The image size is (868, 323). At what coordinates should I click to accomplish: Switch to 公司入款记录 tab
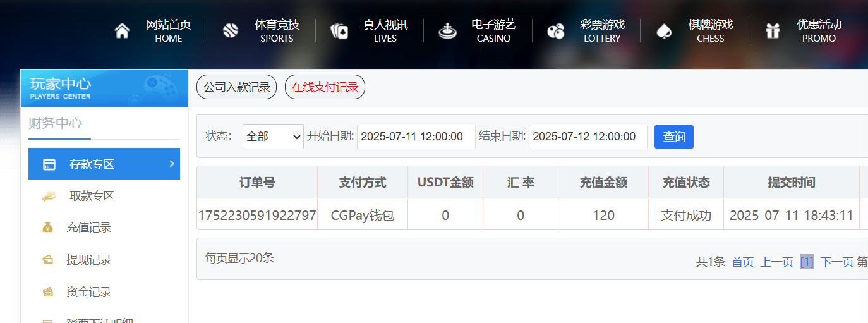[x=236, y=87]
